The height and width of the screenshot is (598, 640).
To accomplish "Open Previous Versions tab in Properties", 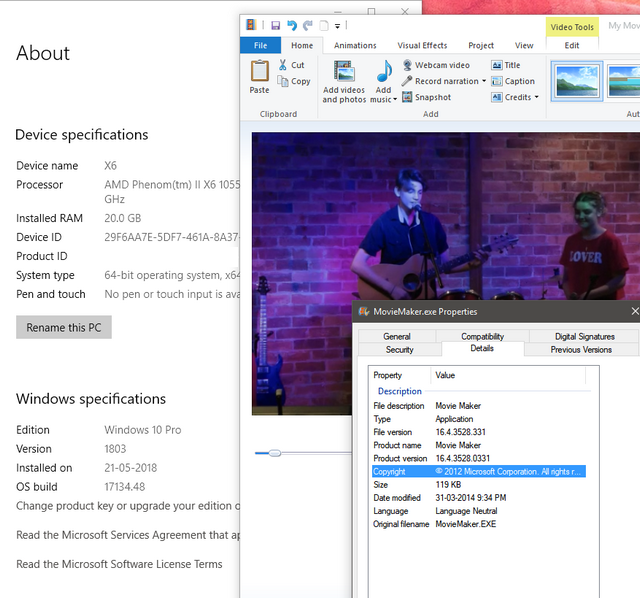I will pos(581,349).
